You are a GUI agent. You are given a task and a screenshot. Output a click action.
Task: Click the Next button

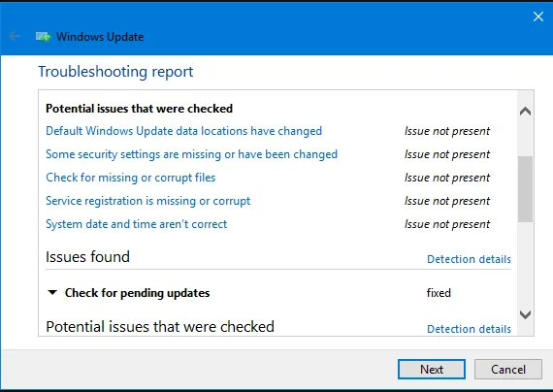pos(432,370)
